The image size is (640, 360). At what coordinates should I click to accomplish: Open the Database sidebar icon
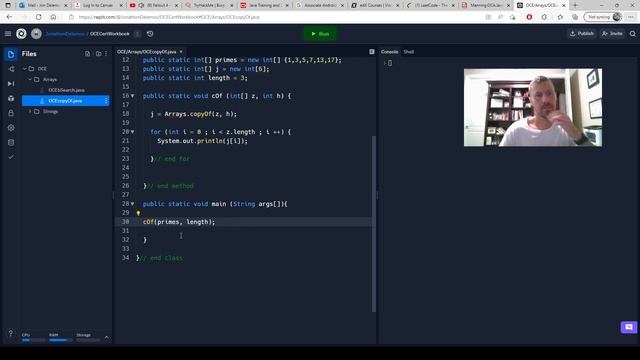[x=11, y=142]
